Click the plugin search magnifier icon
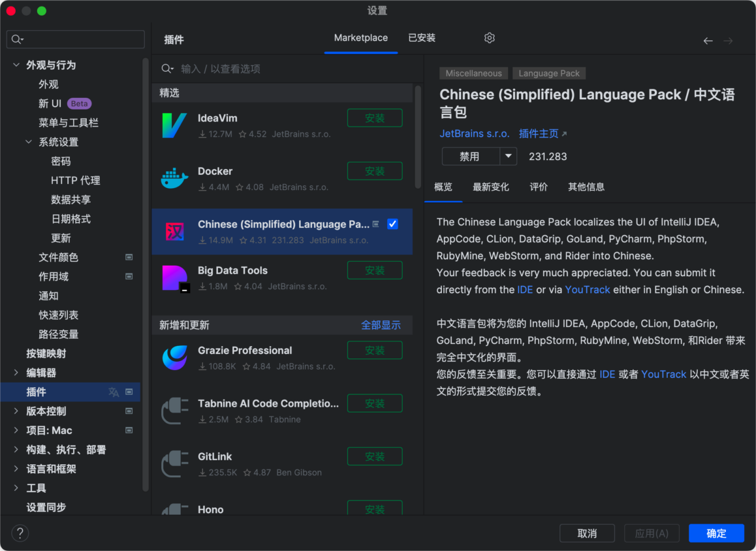Viewport: 756px width, 551px height. (167, 69)
